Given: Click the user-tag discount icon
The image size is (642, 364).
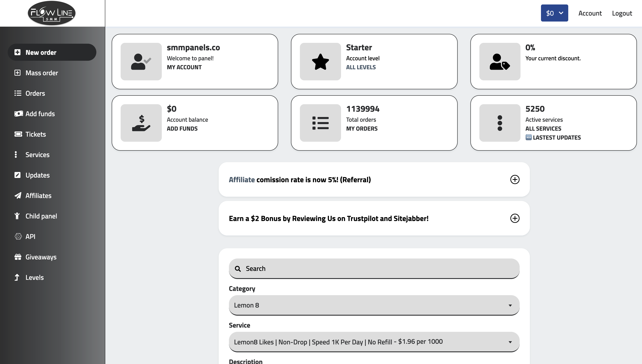Looking at the screenshot, I should (x=499, y=62).
